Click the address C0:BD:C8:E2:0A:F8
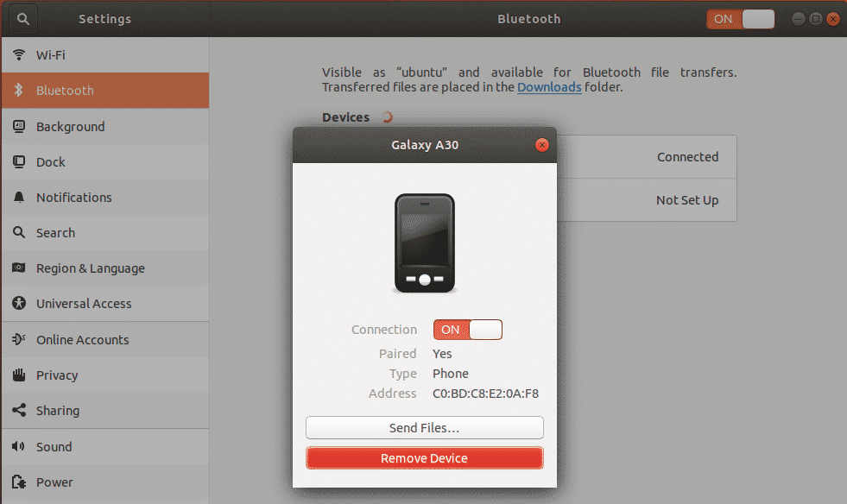The height and width of the screenshot is (504, 847). coord(485,394)
